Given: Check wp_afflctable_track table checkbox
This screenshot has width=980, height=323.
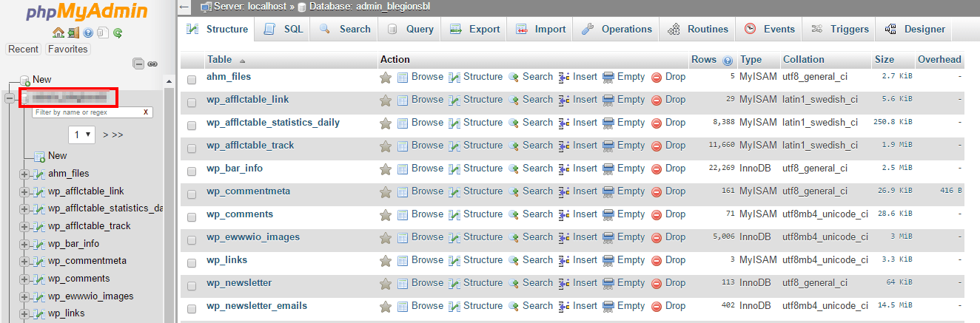Looking at the screenshot, I should click(192, 148).
